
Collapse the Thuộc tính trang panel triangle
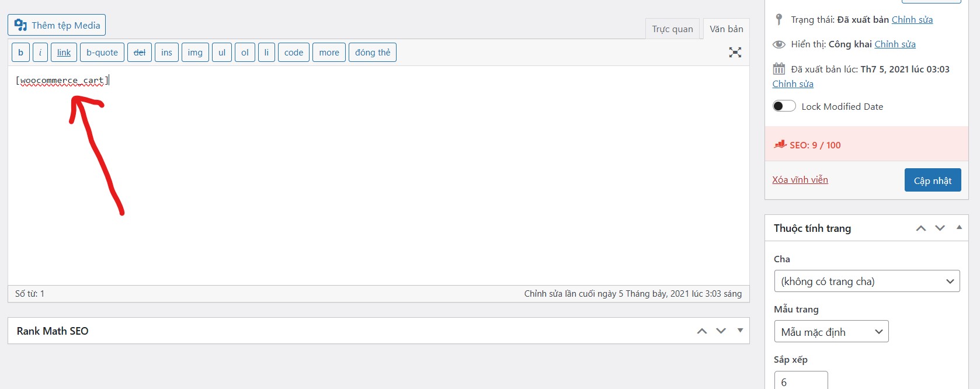tap(959, 228)
